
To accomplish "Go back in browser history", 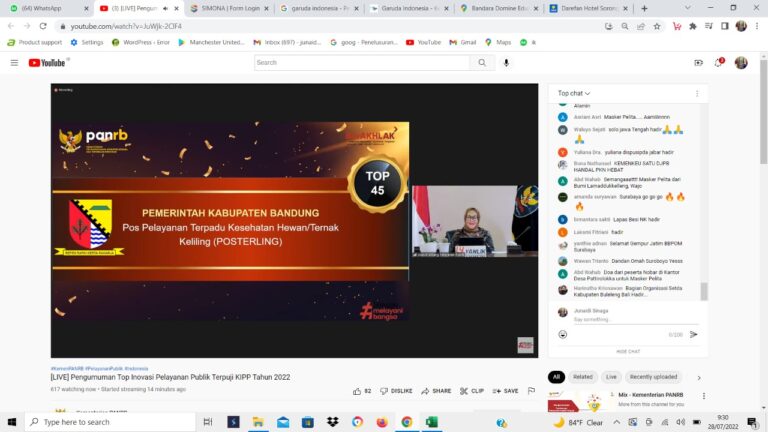I will point(11,26).
